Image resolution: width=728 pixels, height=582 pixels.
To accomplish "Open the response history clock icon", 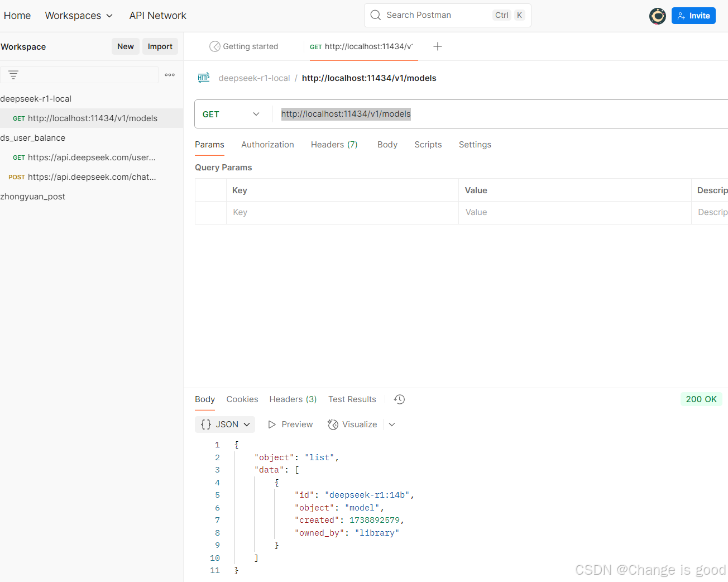I will (399, 399).
